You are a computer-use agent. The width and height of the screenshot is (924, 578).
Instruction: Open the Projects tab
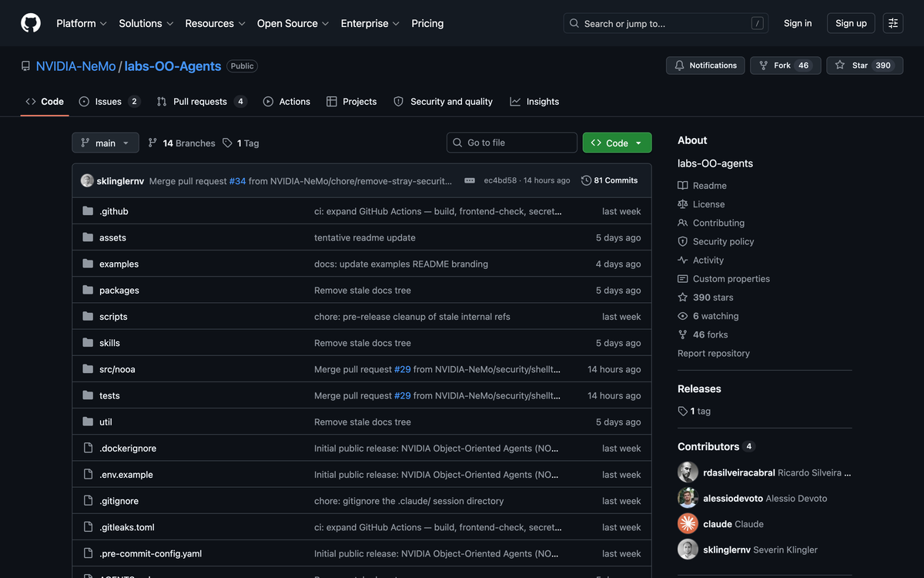pyautogui.click(x=351, y=102)
